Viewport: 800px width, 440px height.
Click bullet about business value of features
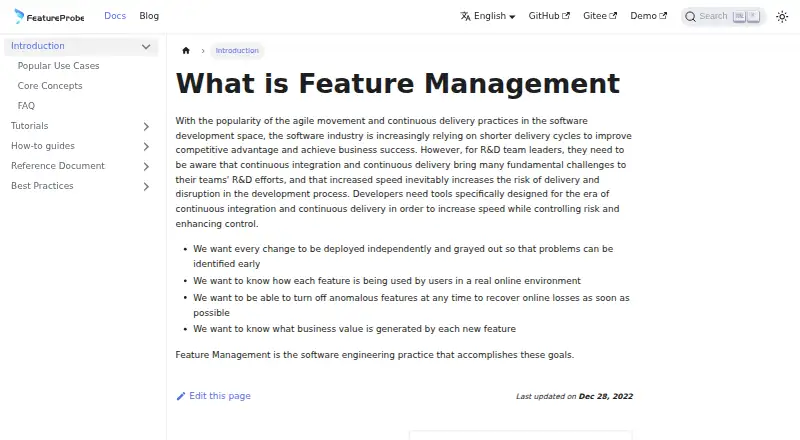click(355, 329)
